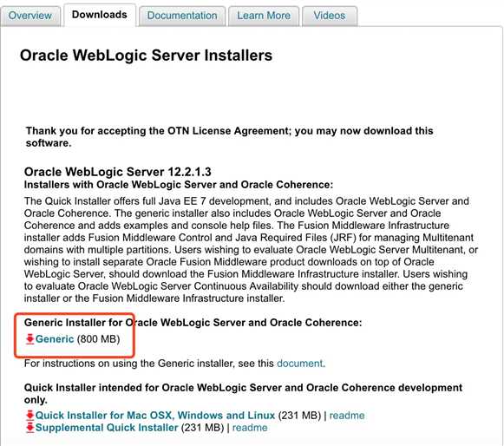The image size is (504, 446).
Task: Click 'Installers with Oracle WebLogic Server and Oracle Coherence' subheading
Action: 179,185
